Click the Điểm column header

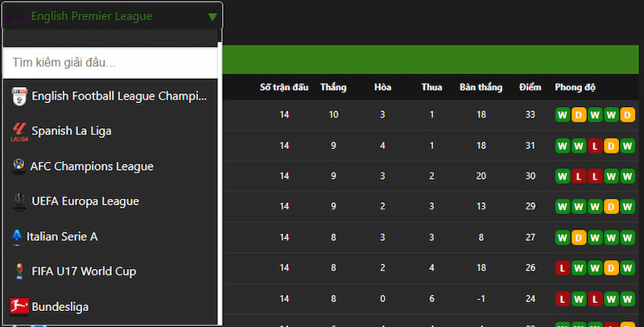tap(530, 88)
